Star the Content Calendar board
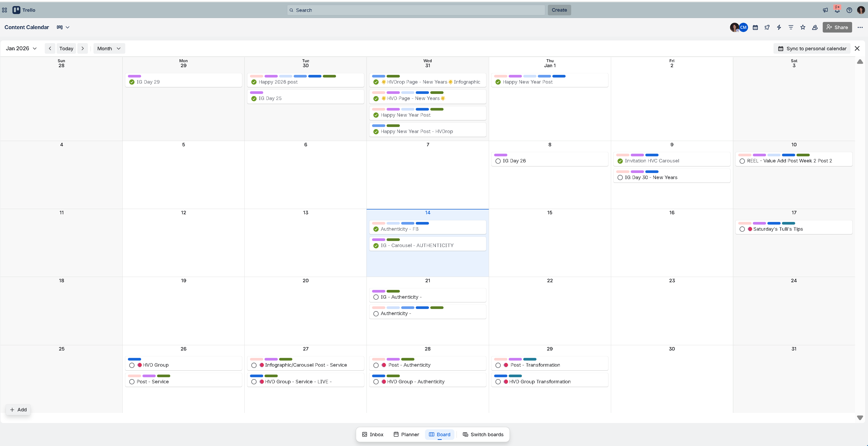 (803, 27)
